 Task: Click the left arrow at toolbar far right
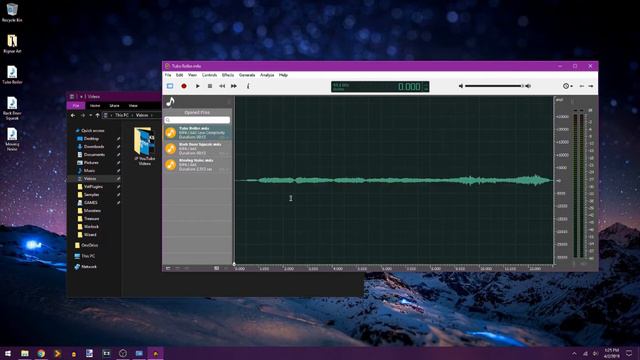tap(582, 86)
